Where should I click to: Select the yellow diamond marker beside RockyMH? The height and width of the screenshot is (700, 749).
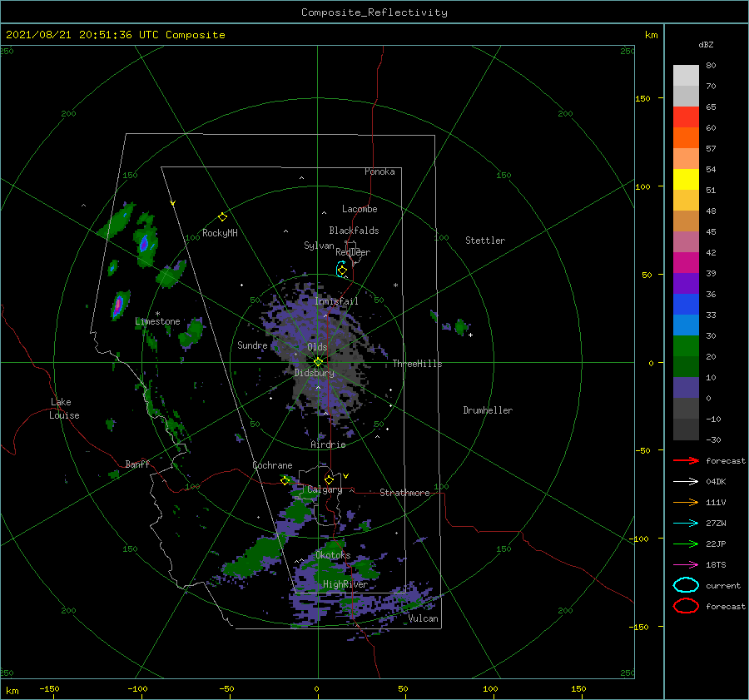222,217
